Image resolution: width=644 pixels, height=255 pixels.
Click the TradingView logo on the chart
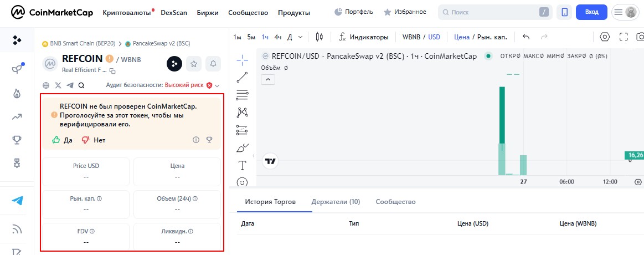(x=270, y=161)
